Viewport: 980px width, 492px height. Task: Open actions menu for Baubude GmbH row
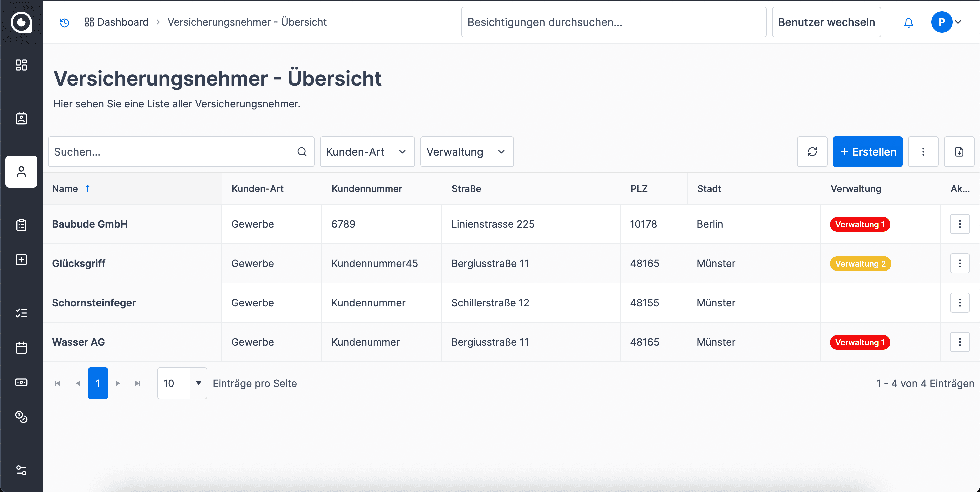pyautogui.click(x=959, y=224)
